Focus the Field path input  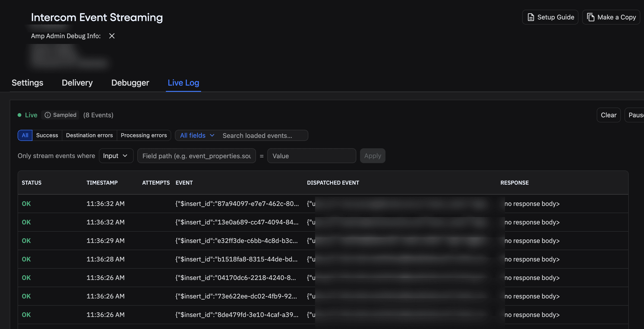(196, 156)
